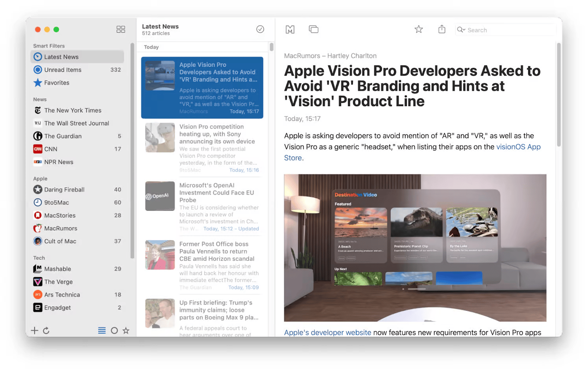Follow the visionOS App Store link
The image size is (588, 371).
[x=518, y=147]
